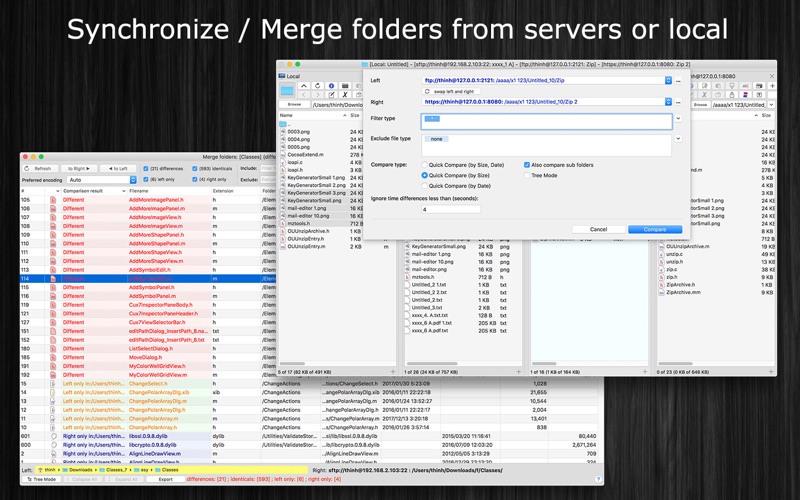
Task: Click the Exclude file type field
Action: (x=546, y=145)
